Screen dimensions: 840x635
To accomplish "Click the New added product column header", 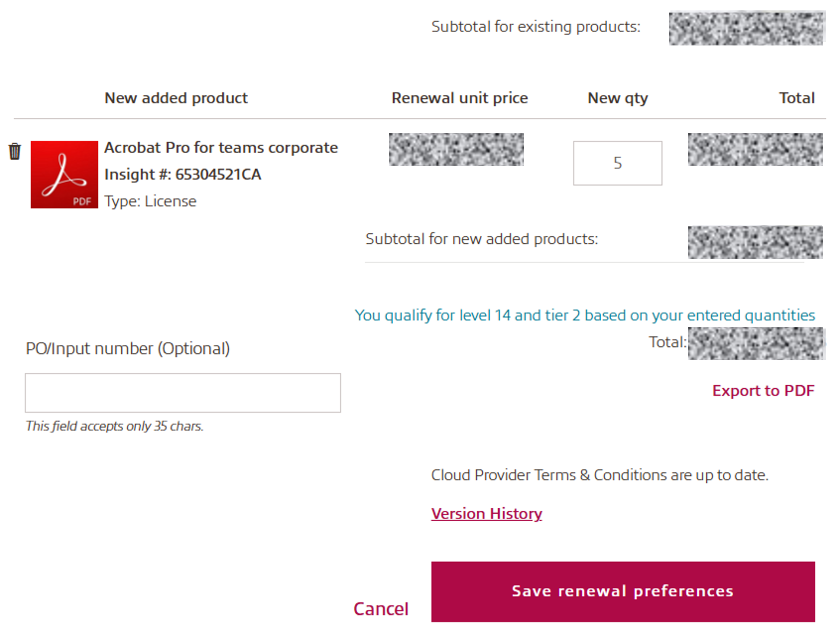I will pyautogui.click(x=176, y=98).
